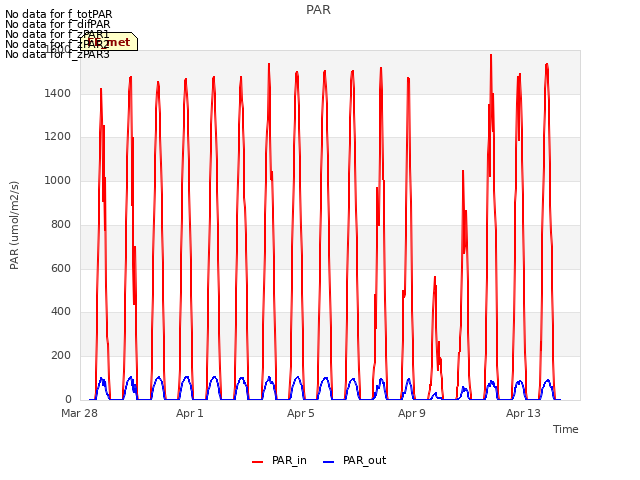Click the Apr 13 x-axis tick label
Viewport: 640px width, 480px height.
(x=523, y=413)
